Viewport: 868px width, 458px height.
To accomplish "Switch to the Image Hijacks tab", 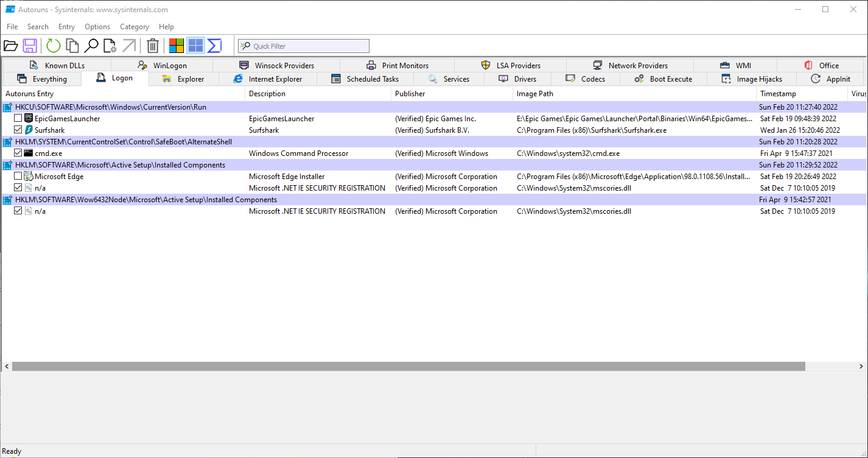I will click(751, 79).
